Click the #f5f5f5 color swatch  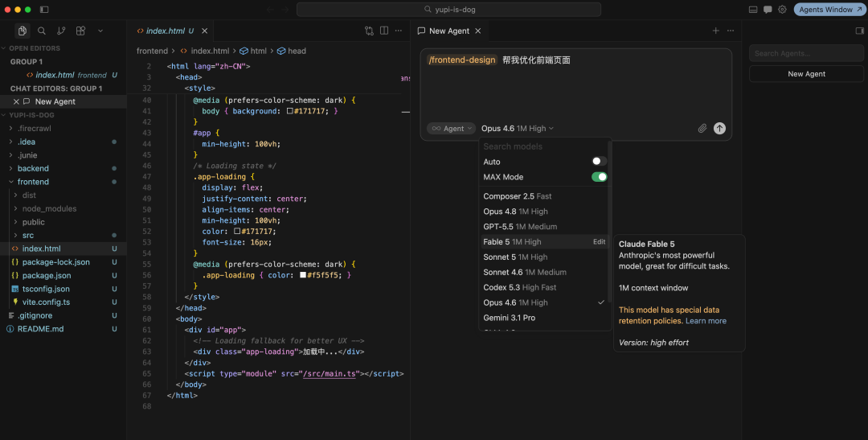pos(303,275)
